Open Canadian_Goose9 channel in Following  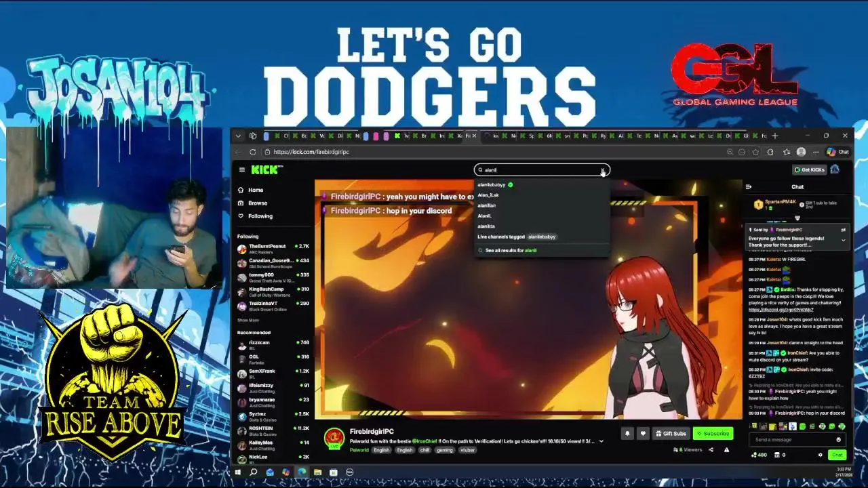tap(273, 263)
